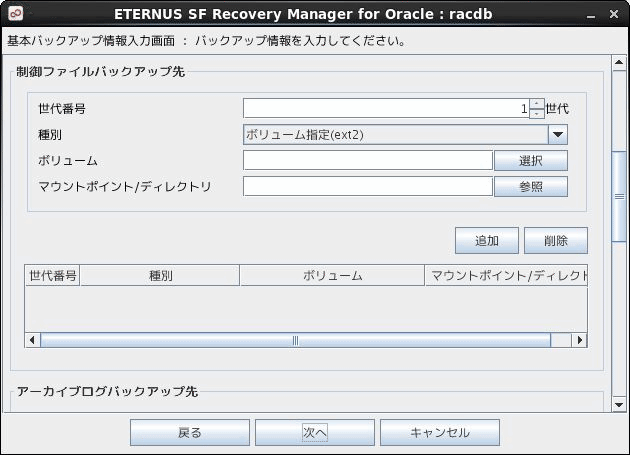630x455 pixels.
Task: Click the table's horizontal scroll left arrow
Action: 33,340
